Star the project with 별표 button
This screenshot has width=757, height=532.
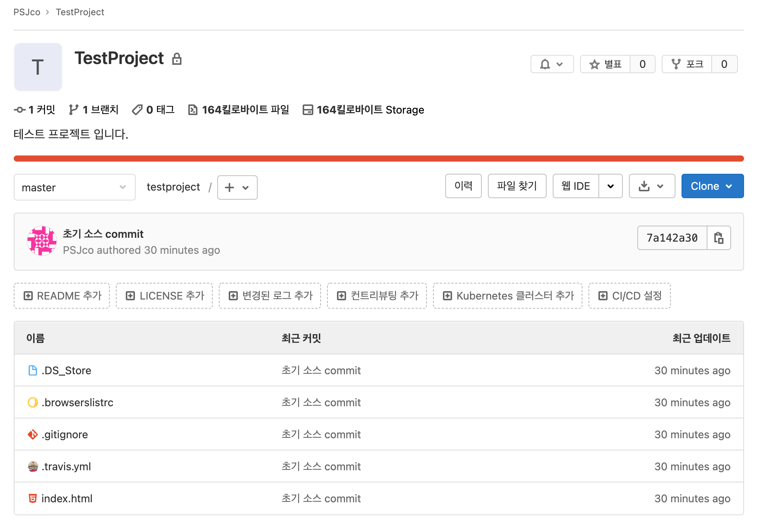click(605, 64)
